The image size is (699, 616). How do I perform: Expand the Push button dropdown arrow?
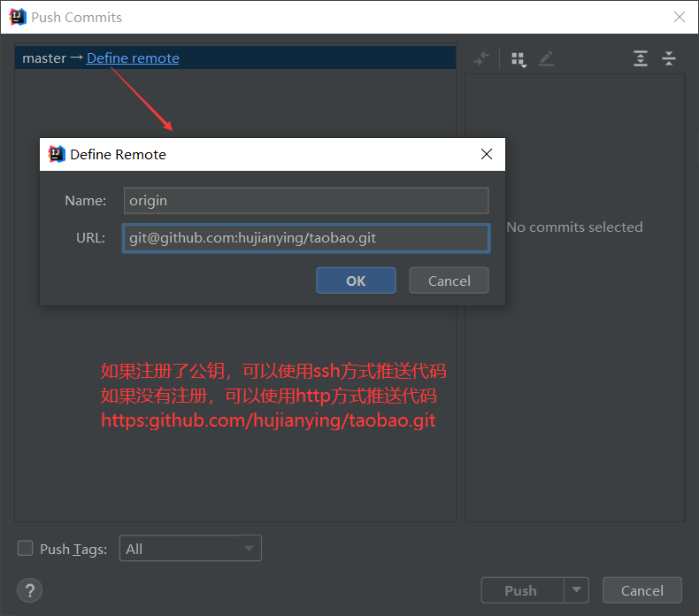576,590
